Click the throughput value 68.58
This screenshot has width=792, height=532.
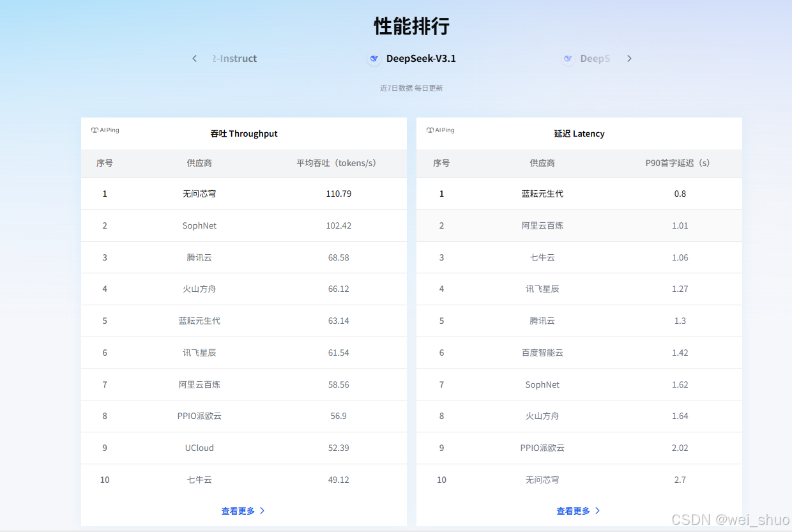(339, 257)
